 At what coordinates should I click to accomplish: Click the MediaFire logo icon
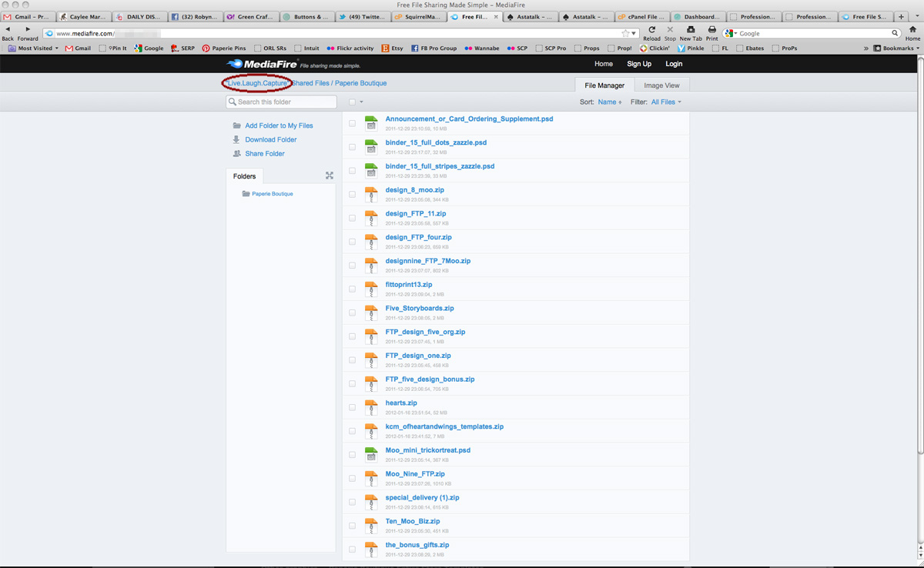(236, 65)
